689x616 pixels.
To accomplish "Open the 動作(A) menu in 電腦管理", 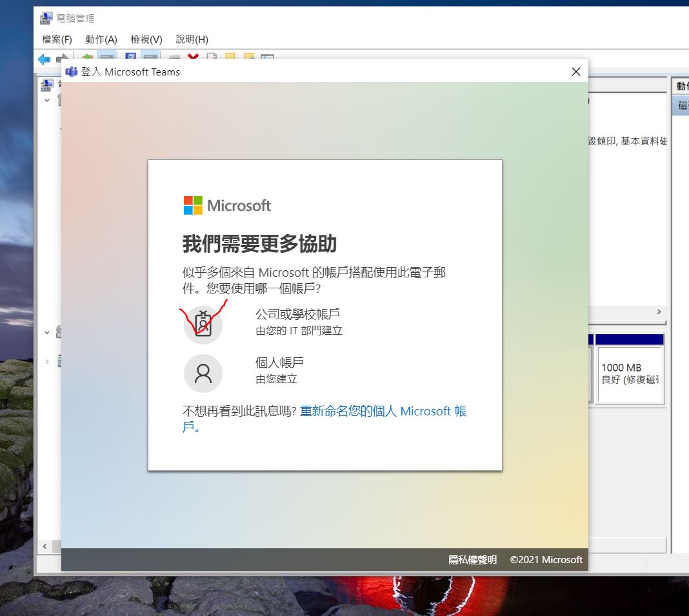I will (101, 39).
